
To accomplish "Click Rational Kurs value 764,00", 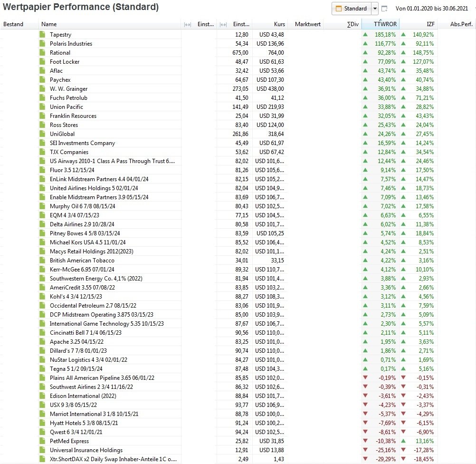I will tap(276, 53).
